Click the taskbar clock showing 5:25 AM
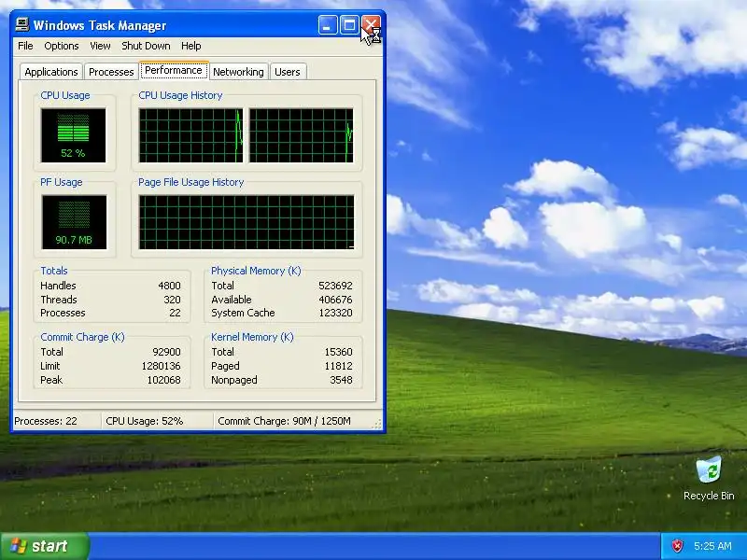Screen dimensions: 747x560 tap(712, 546)
